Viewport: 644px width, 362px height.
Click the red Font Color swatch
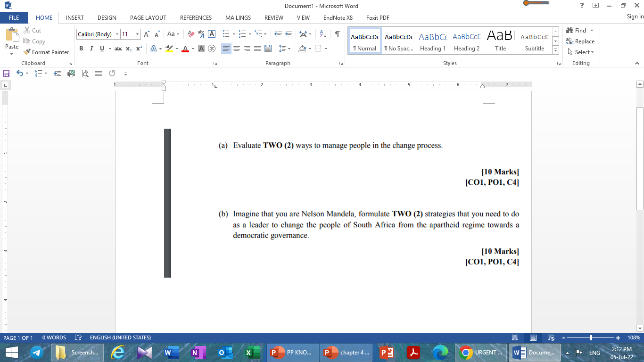coord(186,48)
